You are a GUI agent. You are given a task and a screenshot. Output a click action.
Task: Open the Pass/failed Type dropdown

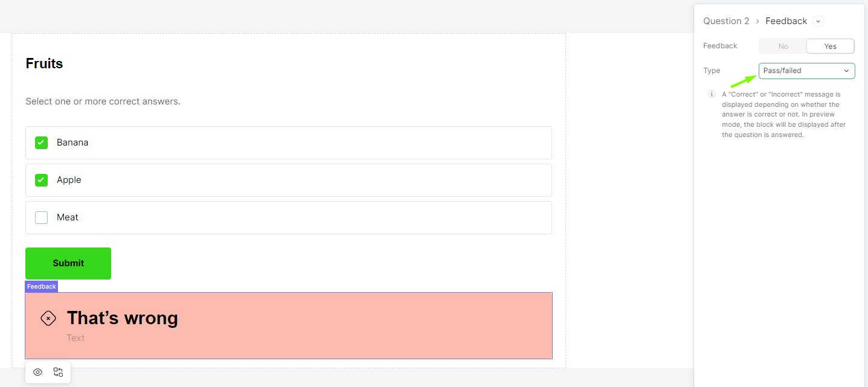(x=806, y=71)
